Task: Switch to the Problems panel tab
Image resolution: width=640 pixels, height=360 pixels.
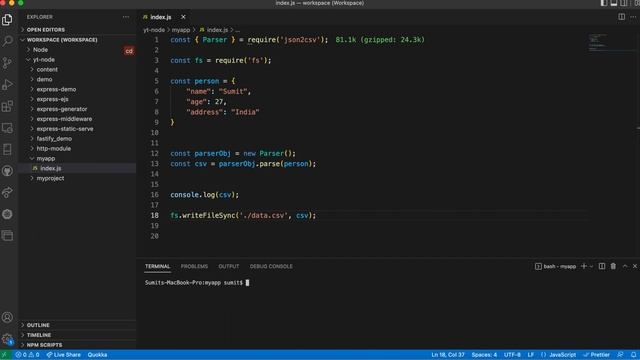Action: [x=194, y=267]
